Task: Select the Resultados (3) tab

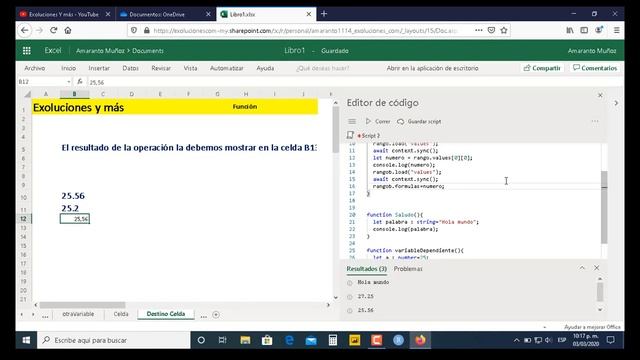Action: 367,269
